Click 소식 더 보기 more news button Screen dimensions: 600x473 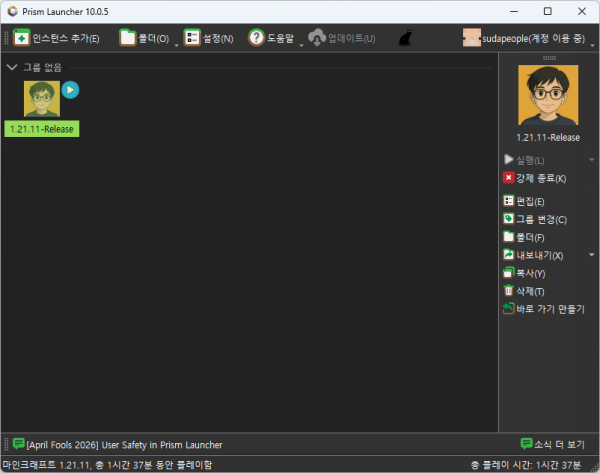(553, 444)
